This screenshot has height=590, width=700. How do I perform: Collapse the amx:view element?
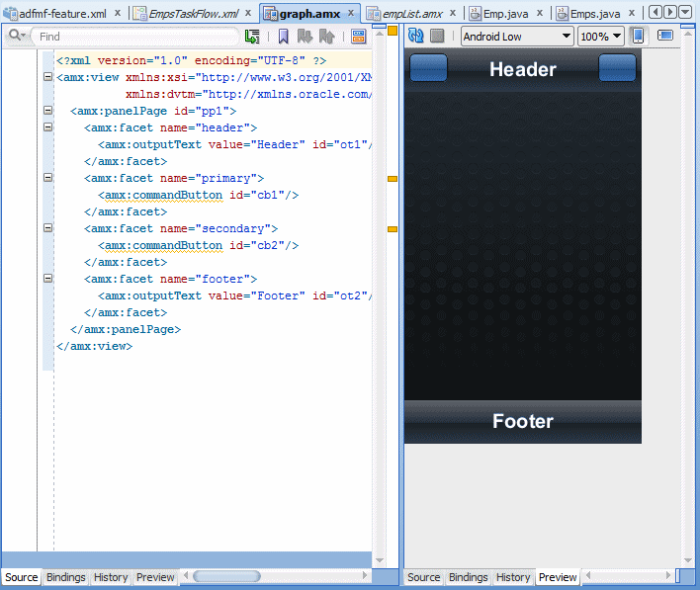point(47,77)
